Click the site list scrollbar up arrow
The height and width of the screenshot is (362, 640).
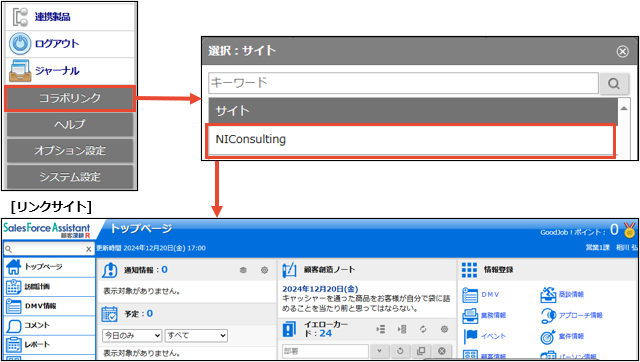[624, 109]
